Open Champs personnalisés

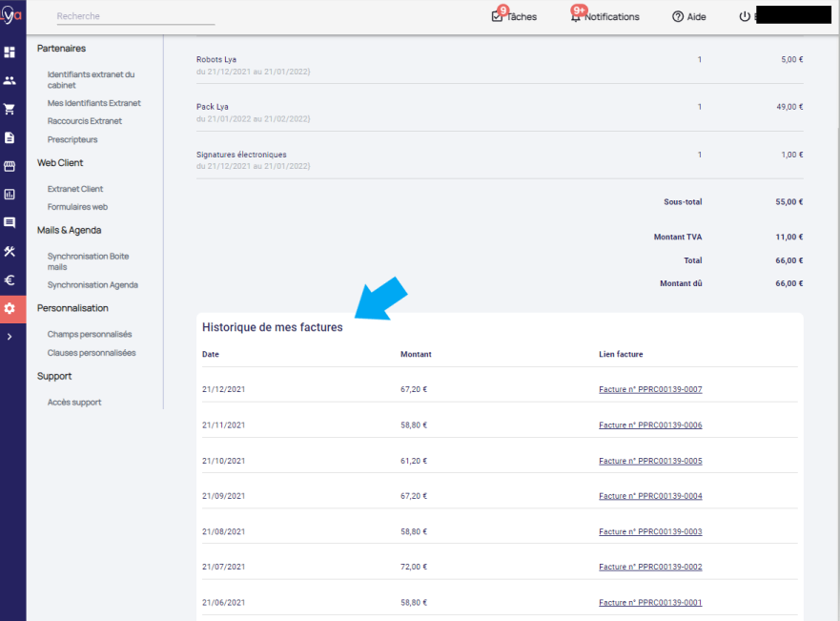(90, 334)
